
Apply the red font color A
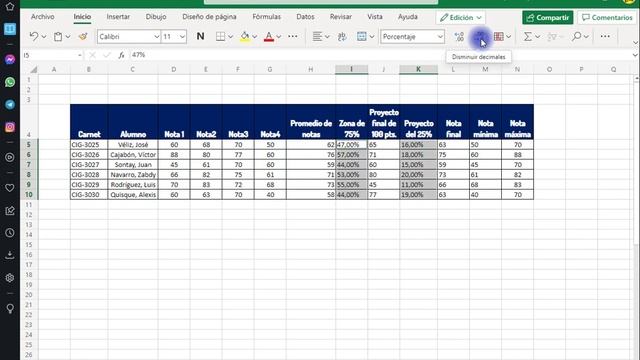tap(269, 36)
